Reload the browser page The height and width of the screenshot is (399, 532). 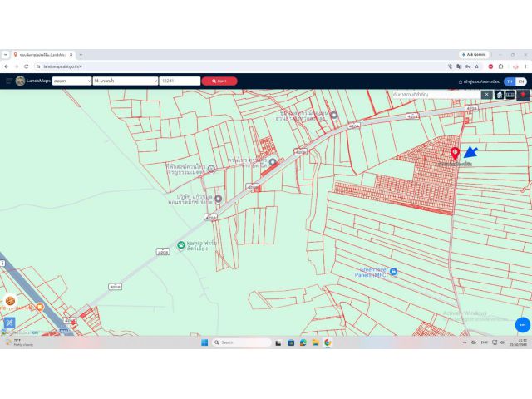pos(26,66)
